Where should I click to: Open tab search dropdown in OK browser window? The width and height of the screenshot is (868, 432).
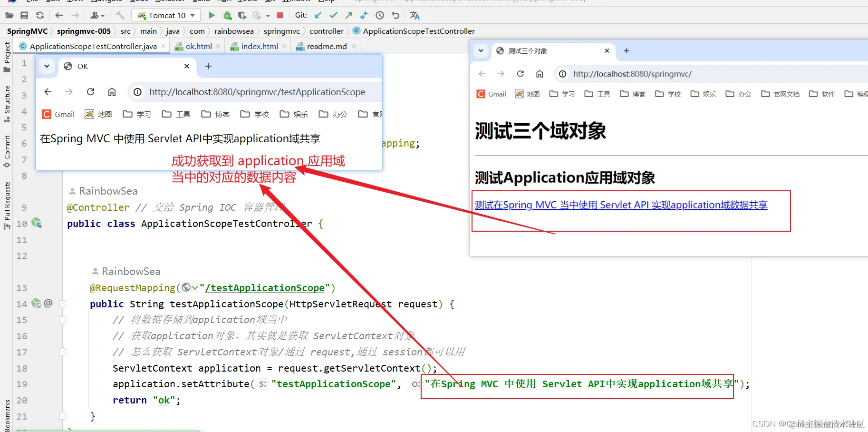tap(47, 66)
